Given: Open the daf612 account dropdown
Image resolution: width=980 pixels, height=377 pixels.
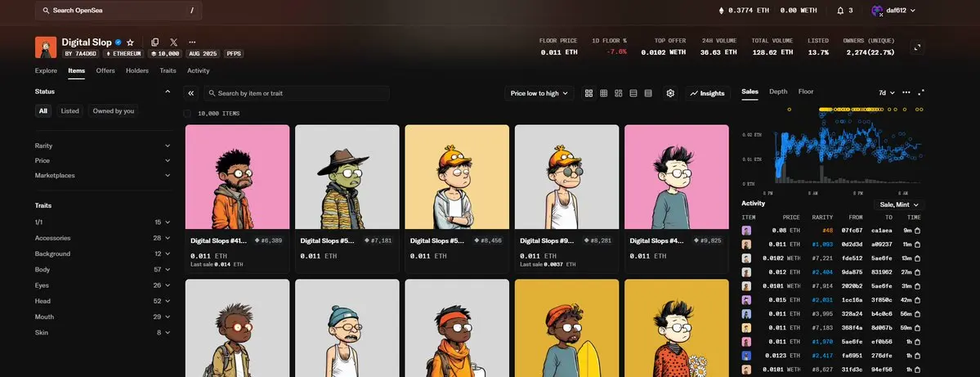Looking at the screenshot, I should point(893,11).
